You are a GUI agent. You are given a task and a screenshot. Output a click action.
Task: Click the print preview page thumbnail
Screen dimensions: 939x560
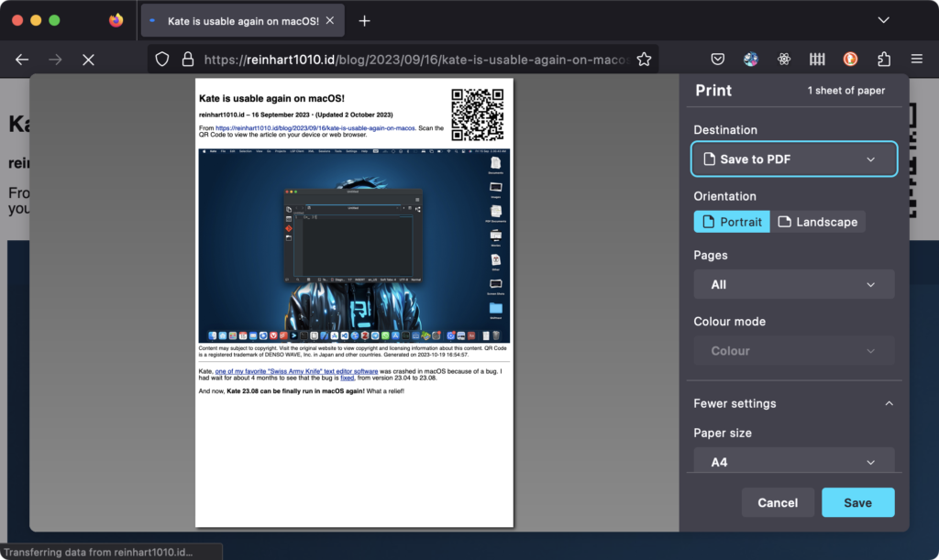(354, 302)
